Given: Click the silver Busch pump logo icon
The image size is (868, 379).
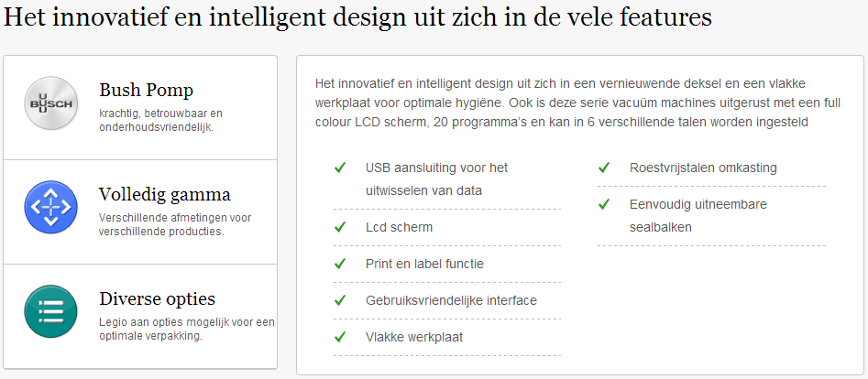Looking at the screenshot, I should click(51, 103).
